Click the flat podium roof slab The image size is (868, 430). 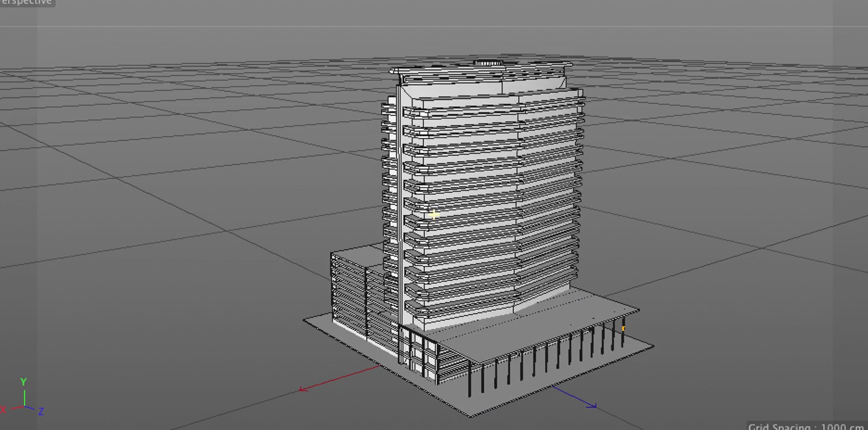[542, 325]
